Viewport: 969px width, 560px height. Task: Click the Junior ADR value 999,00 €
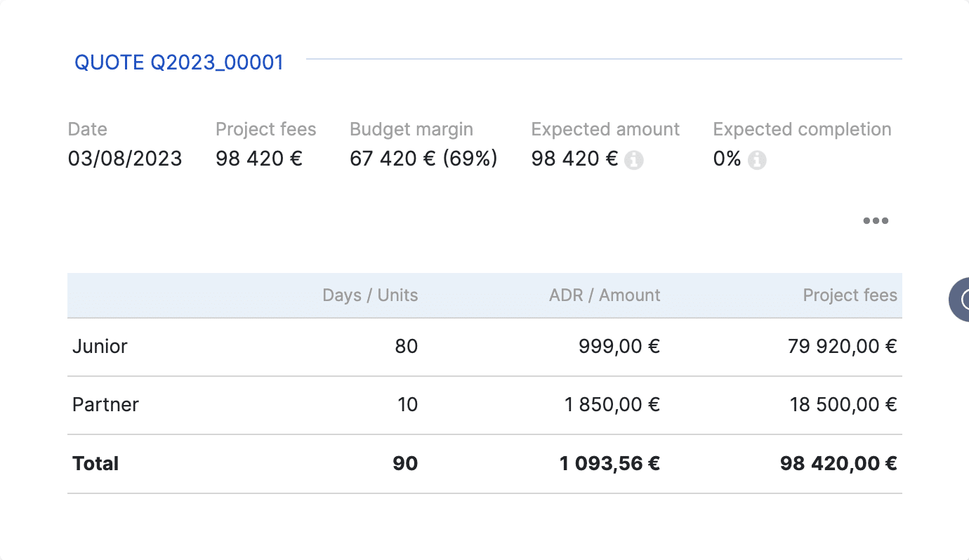[619, 347]
